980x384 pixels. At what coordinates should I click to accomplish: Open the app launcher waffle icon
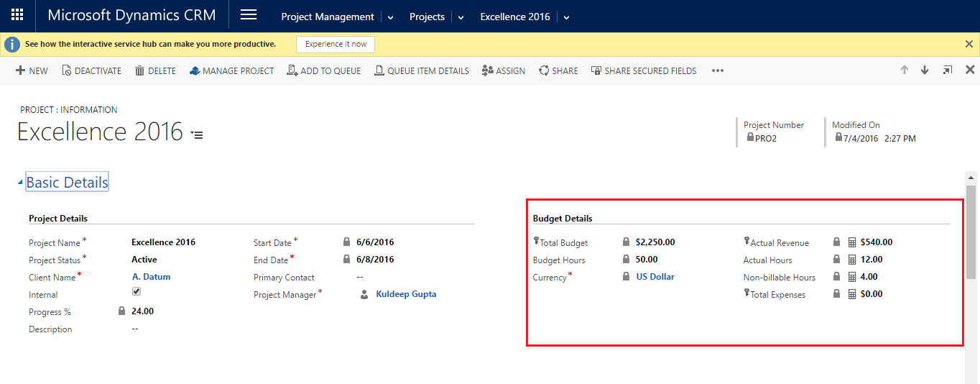tap(17, 15)
